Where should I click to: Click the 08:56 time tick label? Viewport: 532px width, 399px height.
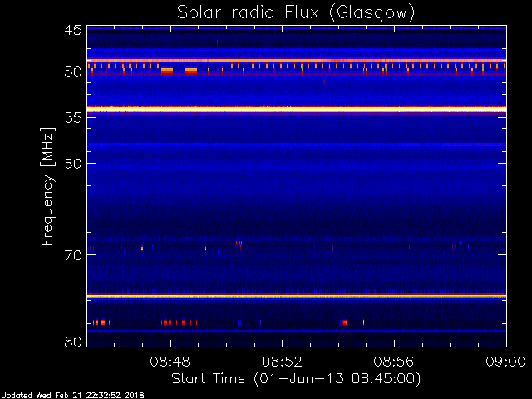pos(394,362)
